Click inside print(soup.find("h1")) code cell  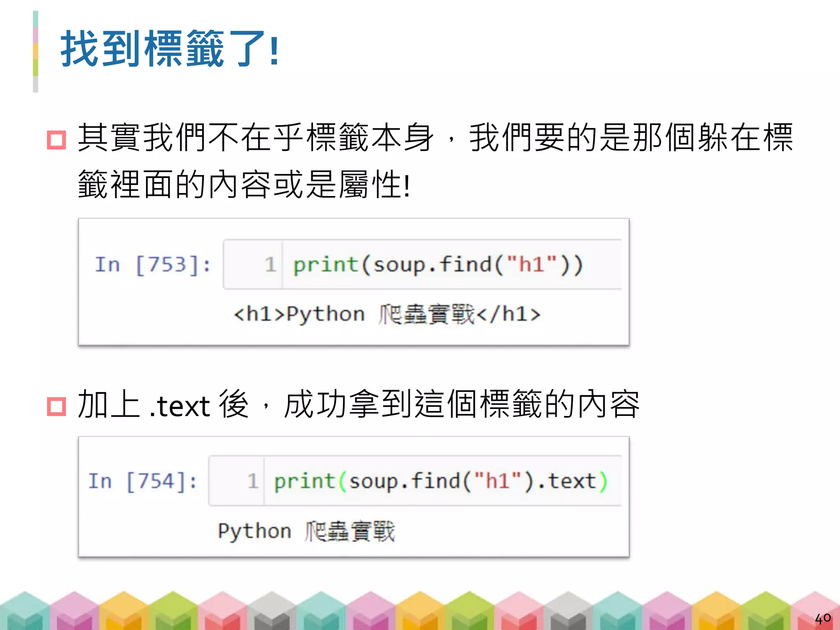pos(437,265)
